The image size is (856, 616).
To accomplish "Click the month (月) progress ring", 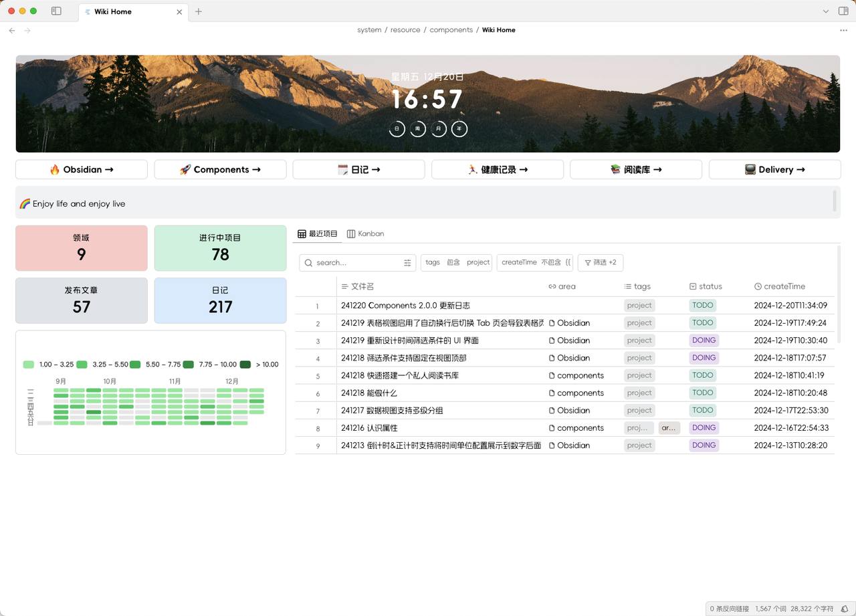I will (439, 128).
